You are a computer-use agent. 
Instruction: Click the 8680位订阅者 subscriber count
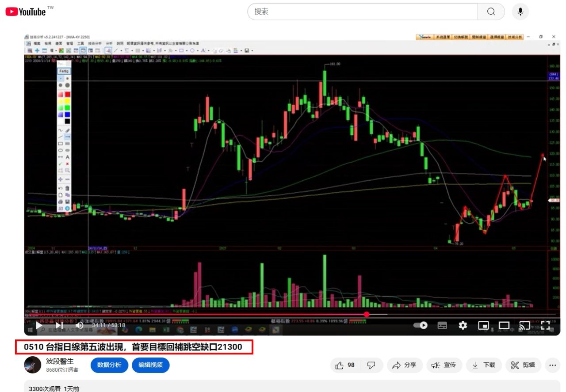click(62, 370)
